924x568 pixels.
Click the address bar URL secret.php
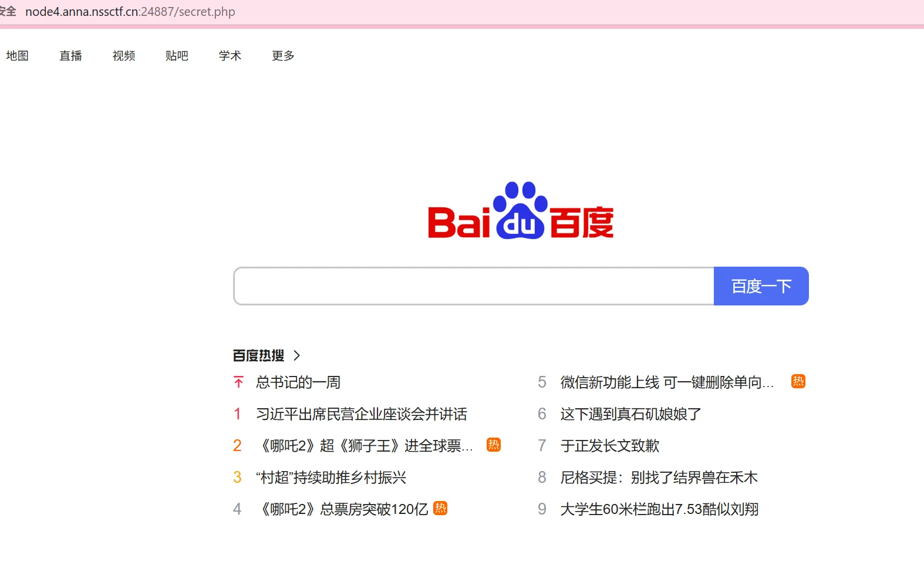point(130,12)
